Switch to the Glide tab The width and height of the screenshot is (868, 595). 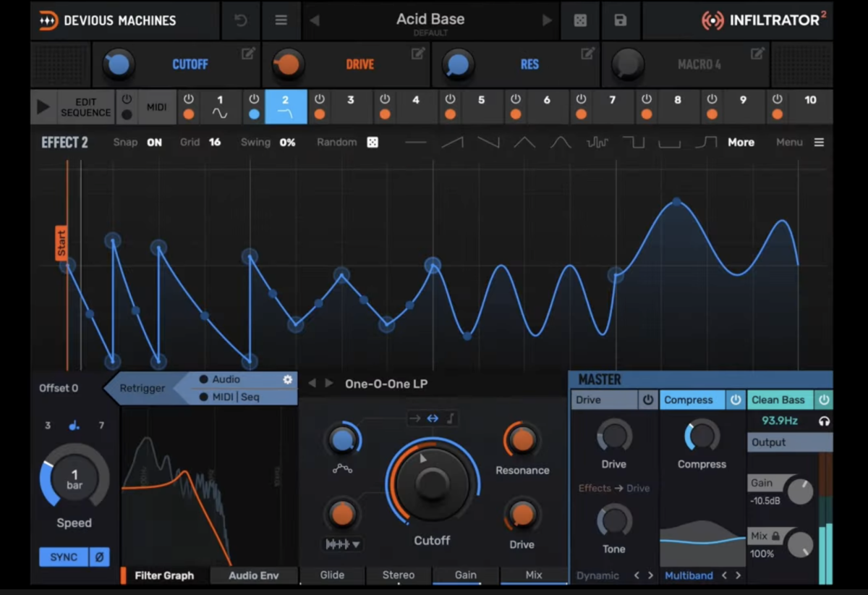(332, 575)
